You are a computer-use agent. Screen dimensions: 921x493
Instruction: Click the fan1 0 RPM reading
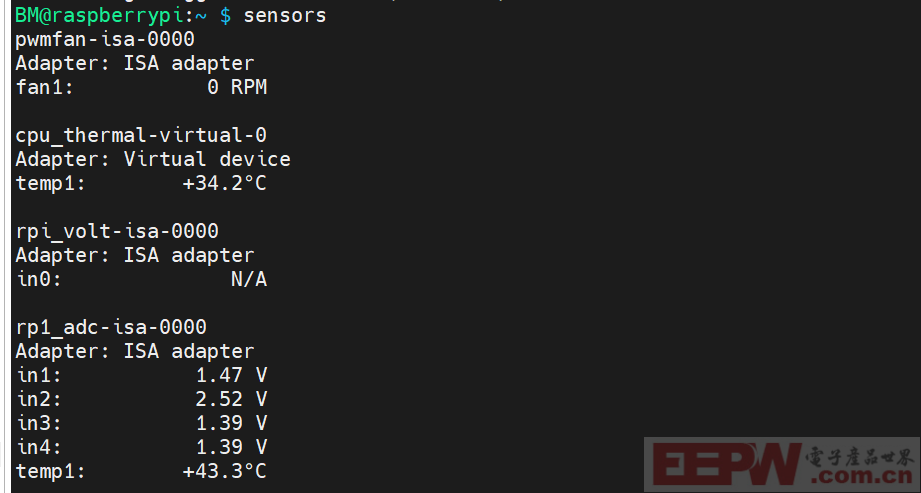point(141,87)
